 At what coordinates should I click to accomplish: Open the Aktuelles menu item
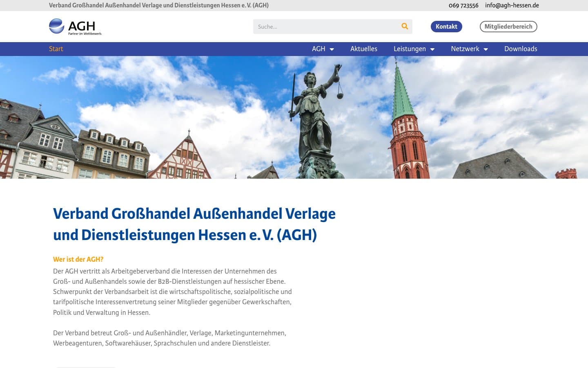coord(364,49)
